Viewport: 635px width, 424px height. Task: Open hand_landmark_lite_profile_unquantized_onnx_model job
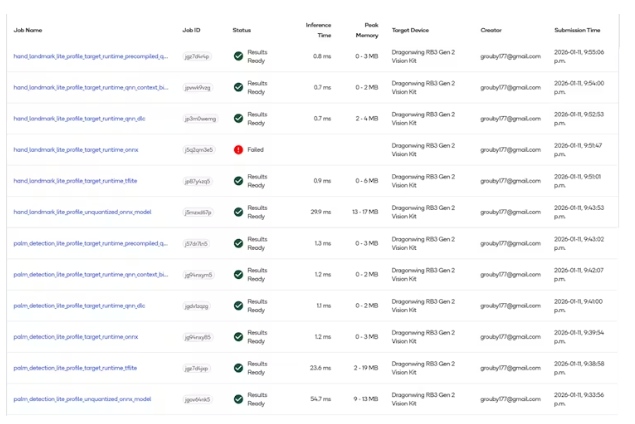[82, 212]
